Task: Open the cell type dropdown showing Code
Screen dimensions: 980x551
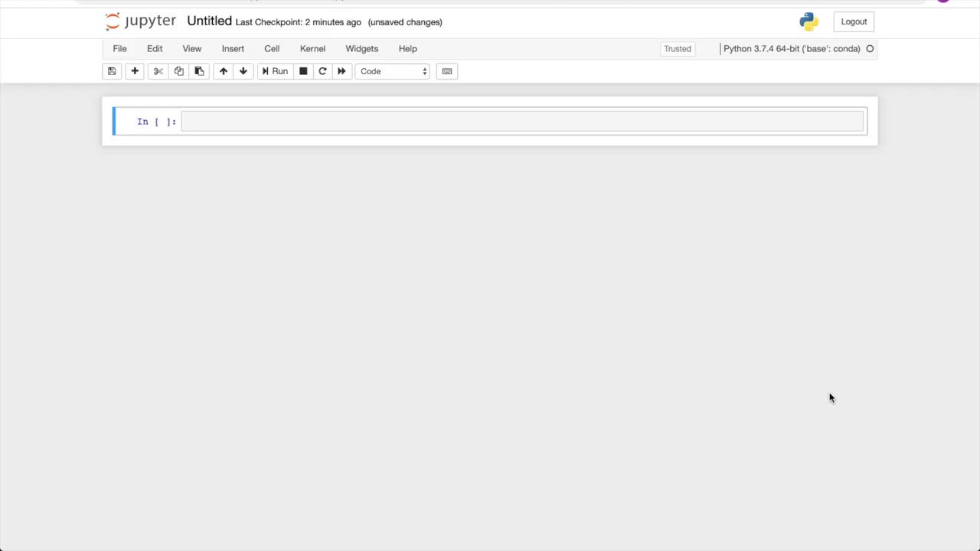Action: pyautogui.click(x=392, y=71)
